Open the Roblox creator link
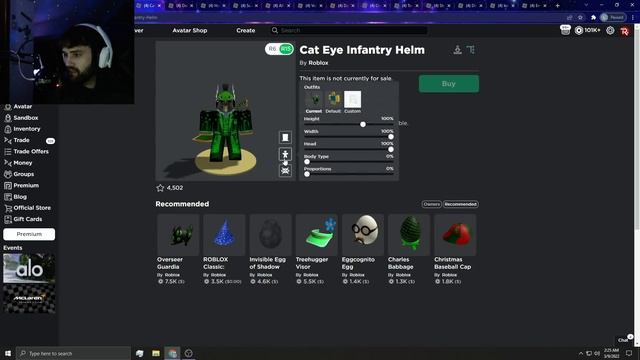 pyautogui.click(x=318, y=63)
